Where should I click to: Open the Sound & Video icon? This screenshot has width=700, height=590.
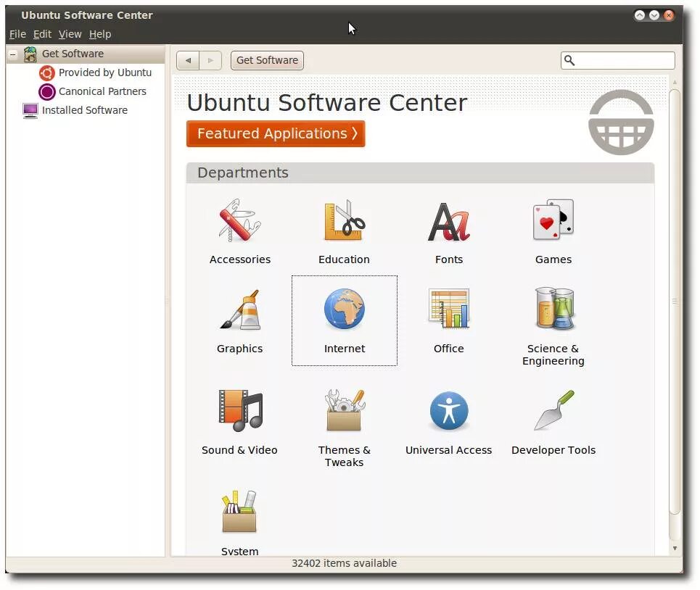(241, 410)
